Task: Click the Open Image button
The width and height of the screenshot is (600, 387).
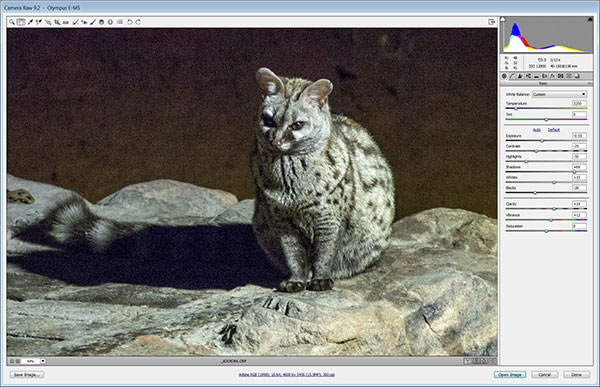Action: point(510,375)
